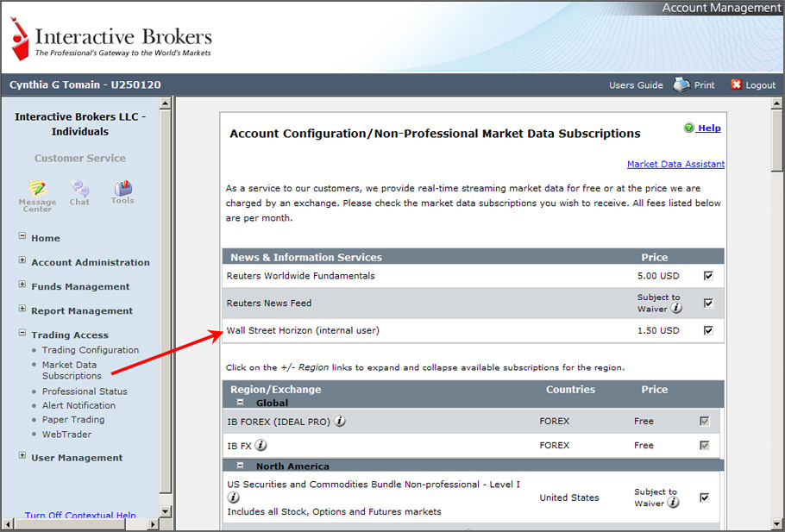785x532 pixels.
Task: Open info icon under US Securities Bundle name
Action: point(233,498)
